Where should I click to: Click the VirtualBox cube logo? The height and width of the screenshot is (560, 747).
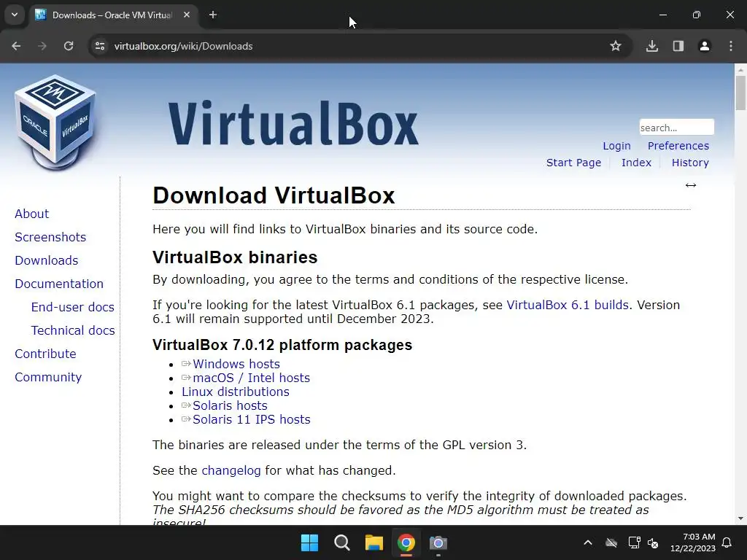click(x=55, y=122)
